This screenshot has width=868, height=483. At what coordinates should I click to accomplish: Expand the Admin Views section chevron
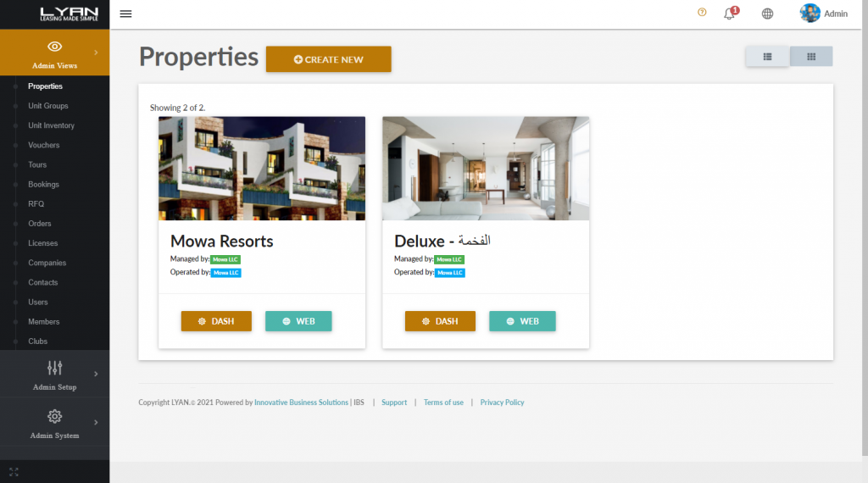coord(96,53)
